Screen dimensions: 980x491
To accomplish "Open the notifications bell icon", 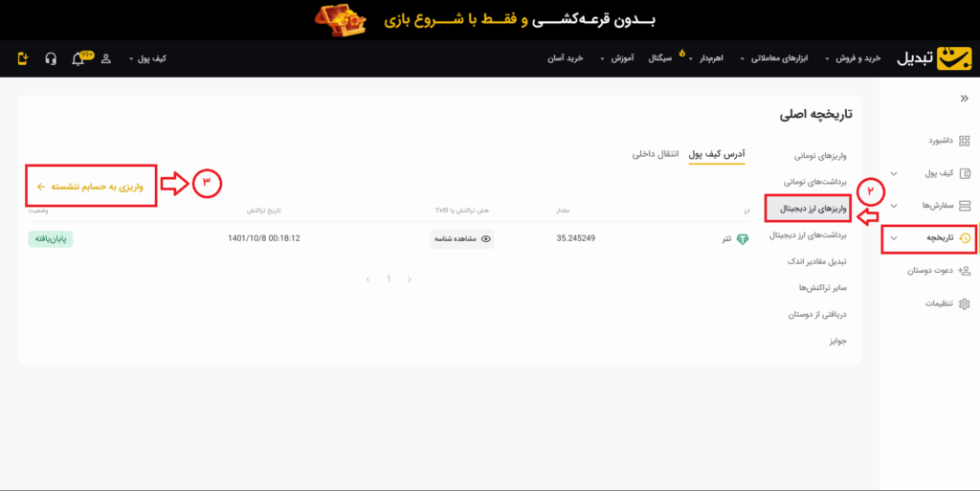I will pos(78,59).
